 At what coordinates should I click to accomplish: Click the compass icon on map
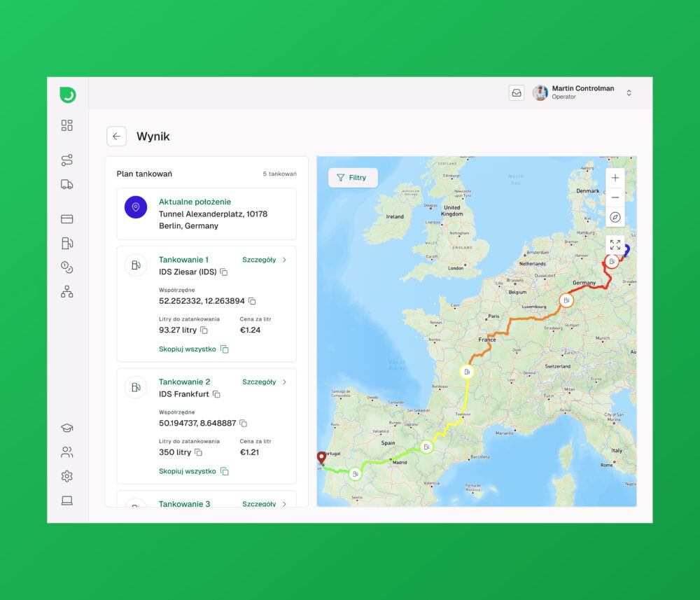coord(615,218)
